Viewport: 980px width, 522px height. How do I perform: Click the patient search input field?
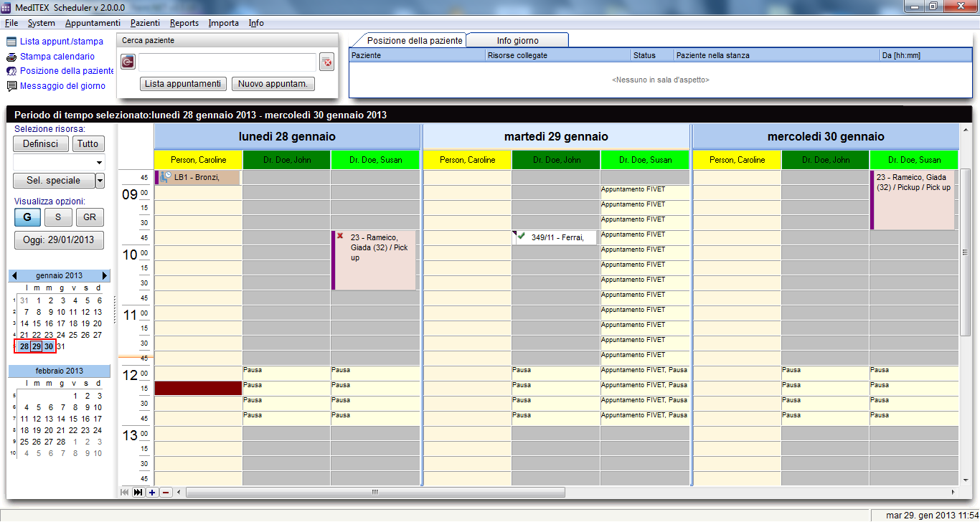[227, 62]
